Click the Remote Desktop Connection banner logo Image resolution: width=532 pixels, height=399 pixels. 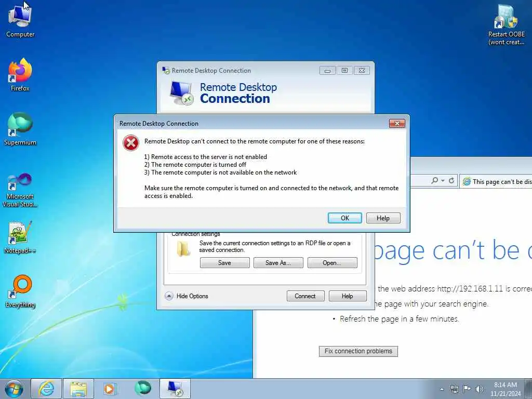181,93
